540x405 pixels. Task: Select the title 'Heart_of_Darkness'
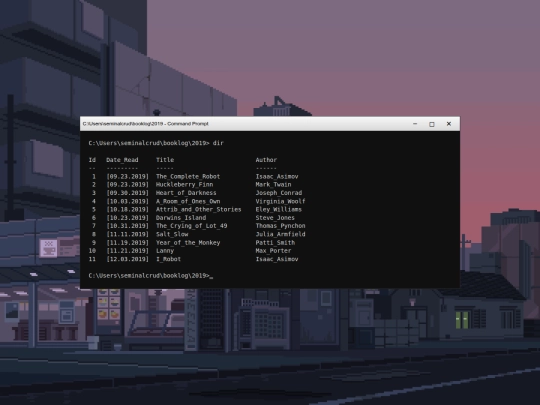186,193
